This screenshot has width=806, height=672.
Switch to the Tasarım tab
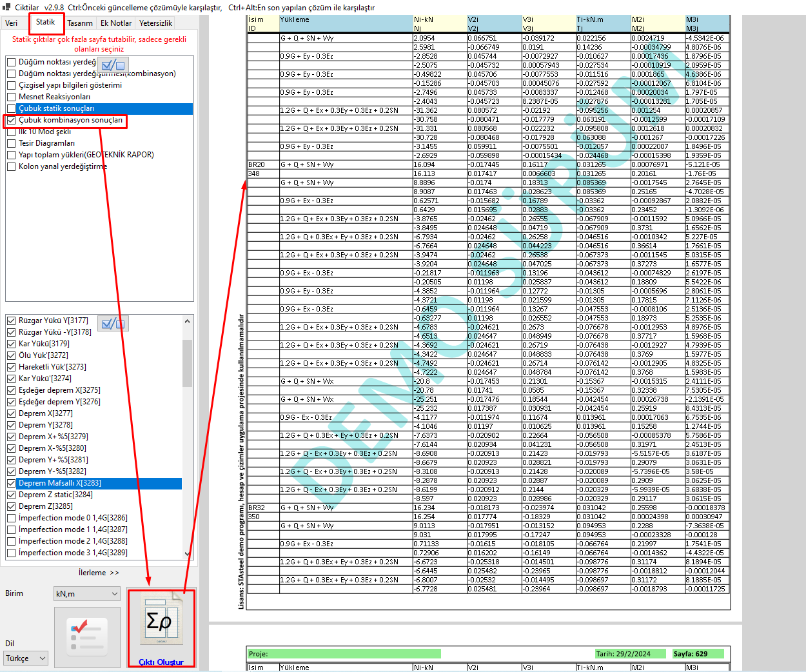tap(80, 23)
